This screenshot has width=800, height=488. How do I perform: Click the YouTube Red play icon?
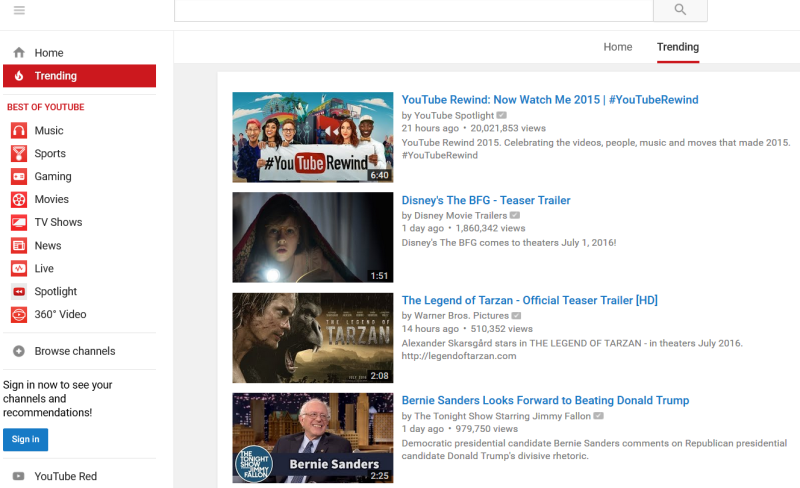tap(19, 476)
